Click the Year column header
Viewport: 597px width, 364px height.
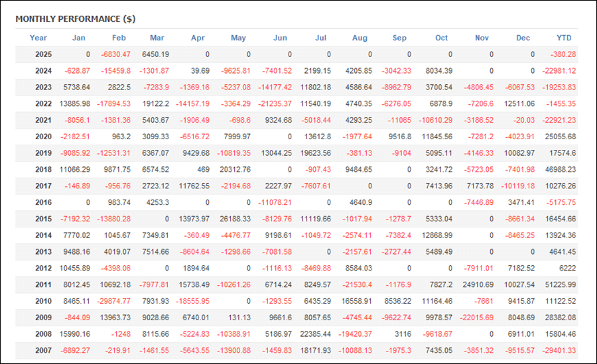(38, 38)
